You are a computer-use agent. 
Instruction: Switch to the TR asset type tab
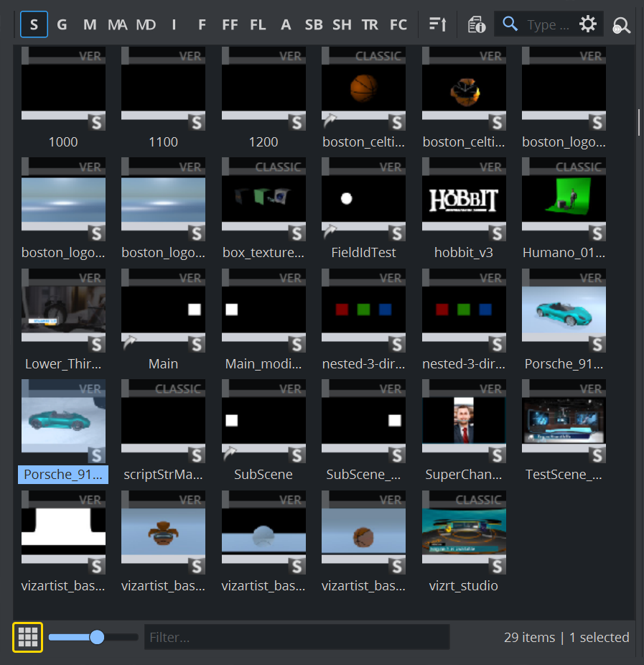tap(370, 24)
